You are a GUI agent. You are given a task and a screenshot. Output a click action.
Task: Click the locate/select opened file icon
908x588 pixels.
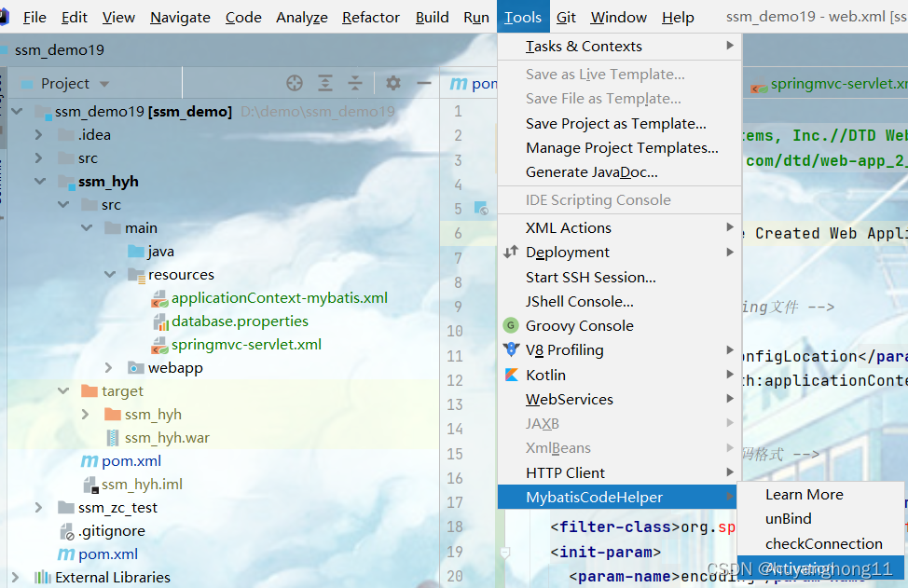[x=295, y=83]
